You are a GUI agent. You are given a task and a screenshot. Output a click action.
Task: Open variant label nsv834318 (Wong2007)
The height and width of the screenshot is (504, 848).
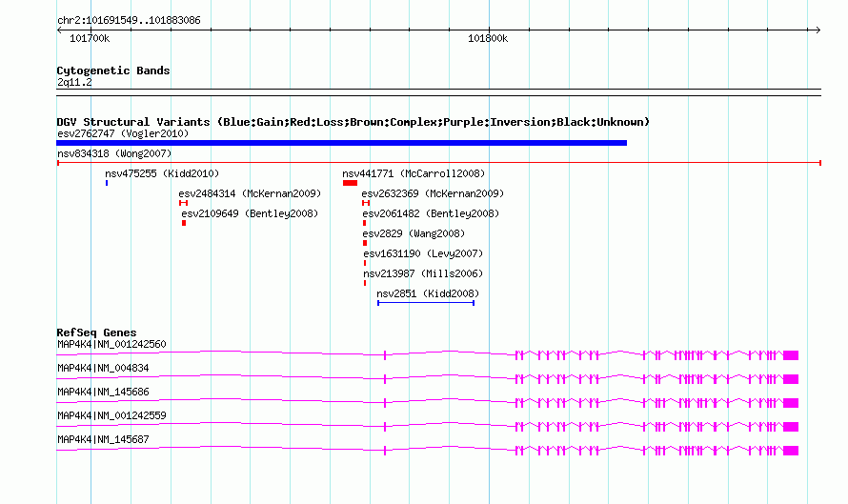114,153
